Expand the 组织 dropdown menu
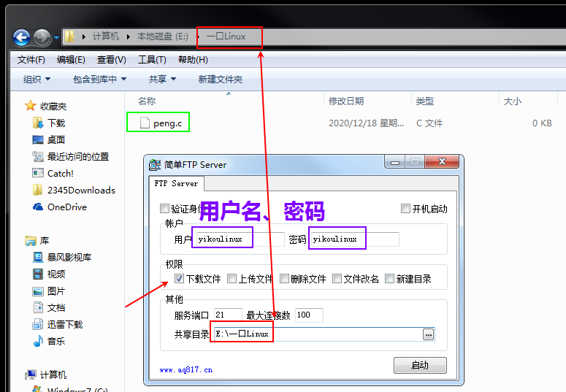Viewport: 566px width, 392px height. [x=37, y=79]
